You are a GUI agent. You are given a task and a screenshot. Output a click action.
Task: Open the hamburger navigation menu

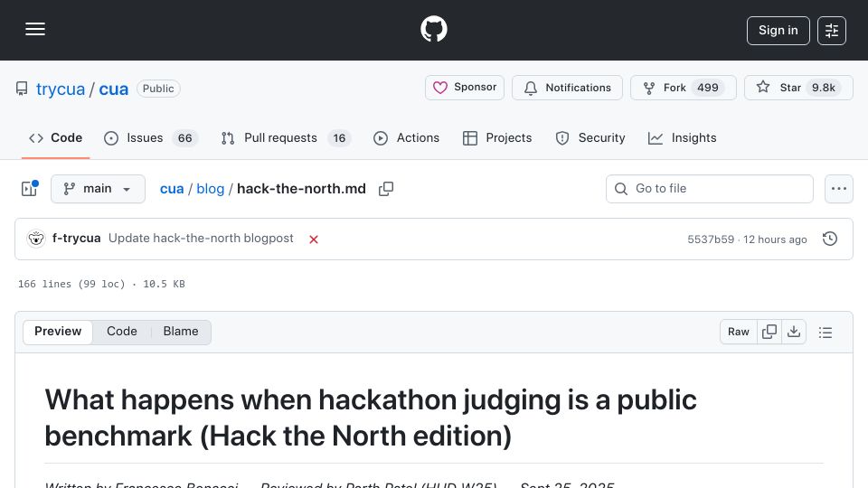(x=35, y=29)
